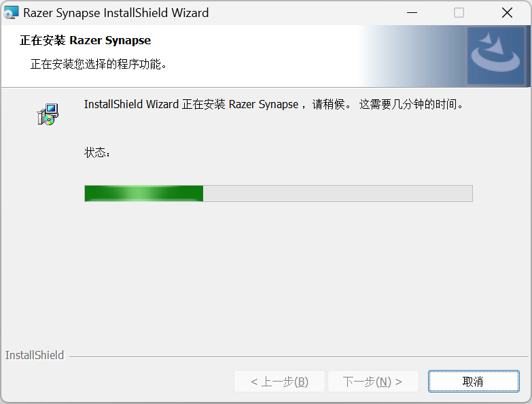Click the subtitle 正在安装您选择的程序功能
Viewport: 532px width, 404px height.
(x=99, y=64)
